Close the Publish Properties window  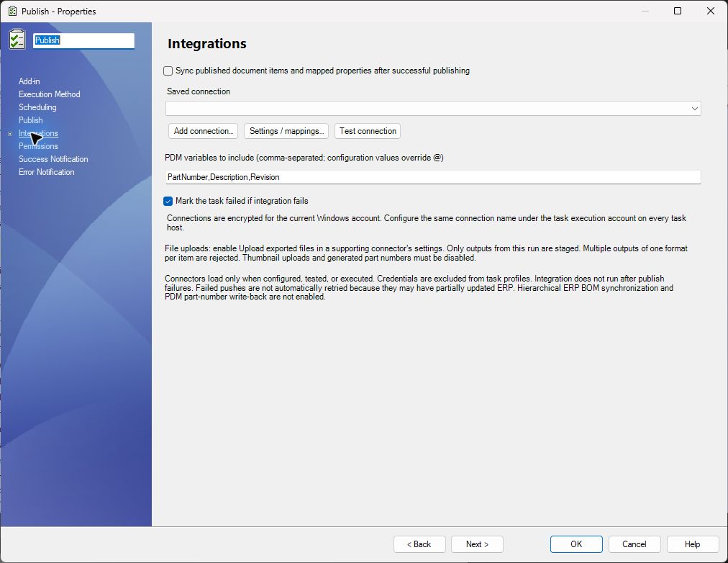710,11
